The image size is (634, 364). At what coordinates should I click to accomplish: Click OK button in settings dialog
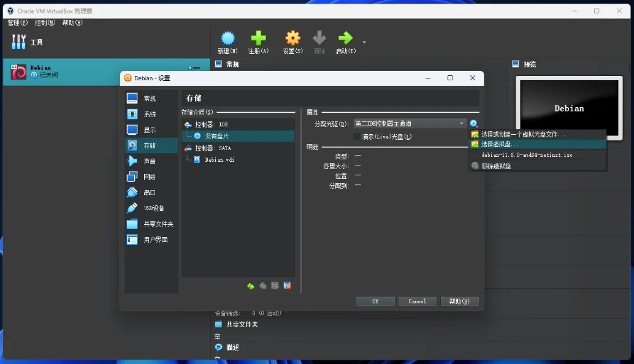[x=376, y=301]
